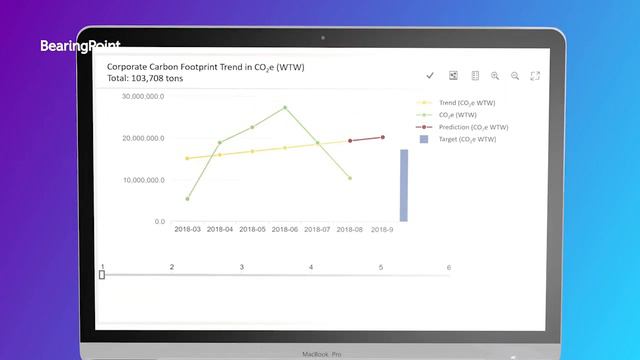640x360 pixels.
Task: Open the chart share/structure icon
Action: (453, 76)
